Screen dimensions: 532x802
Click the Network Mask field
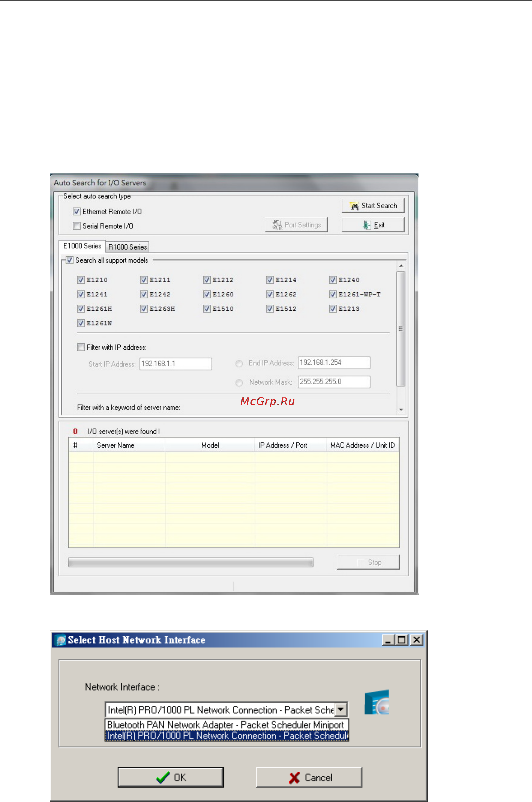tap(334, 382)
